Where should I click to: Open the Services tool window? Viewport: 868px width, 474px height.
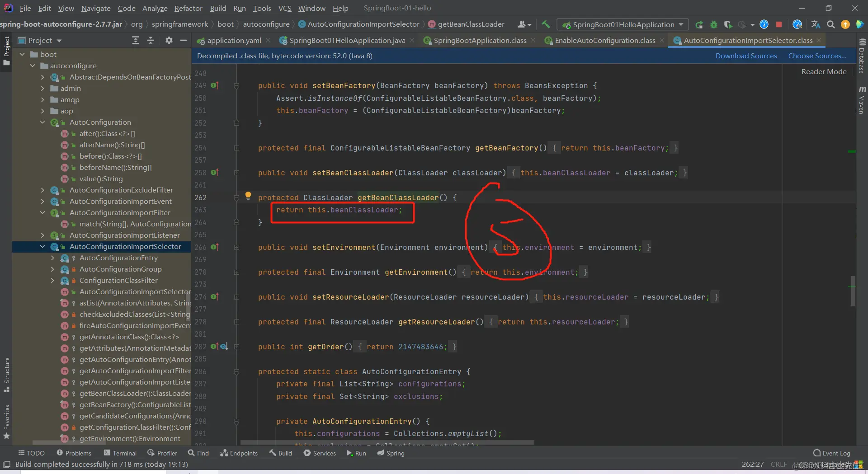coord(320,453)
